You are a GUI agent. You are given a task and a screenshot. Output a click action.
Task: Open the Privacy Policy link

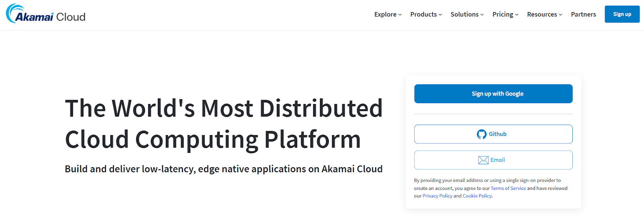pyautogui.click(x=438, y=196)
